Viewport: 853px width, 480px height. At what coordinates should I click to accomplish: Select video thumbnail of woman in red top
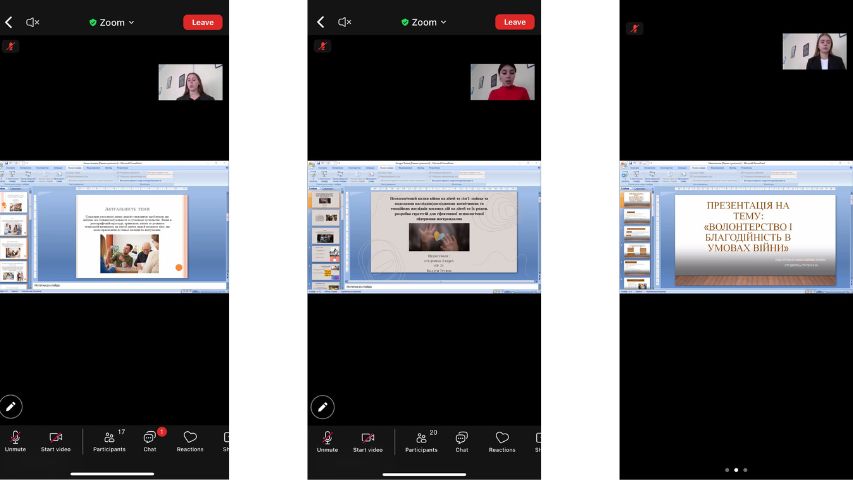point(503,82)
